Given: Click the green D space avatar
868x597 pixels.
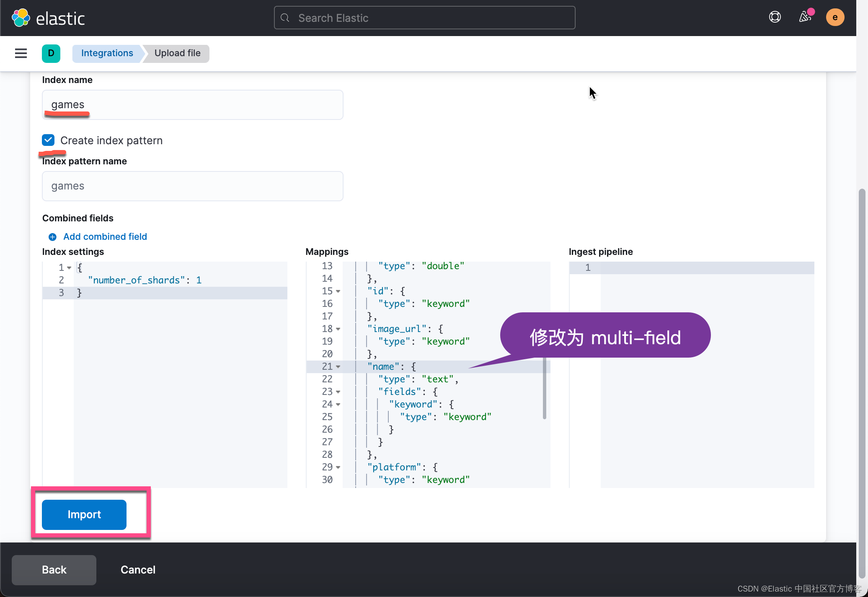Looking at the screenshot, I should [51, 53].
